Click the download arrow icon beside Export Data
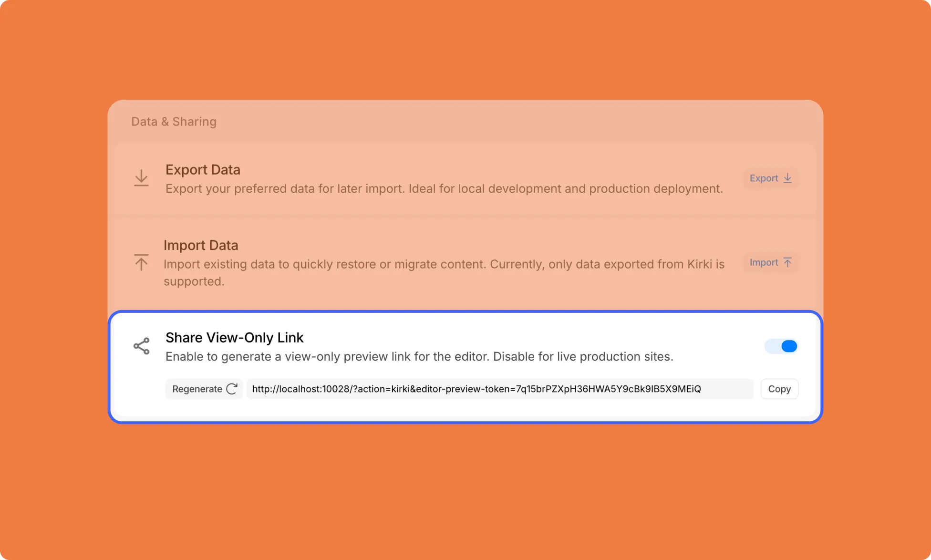931x560 pixels. [x=141, y=178]
